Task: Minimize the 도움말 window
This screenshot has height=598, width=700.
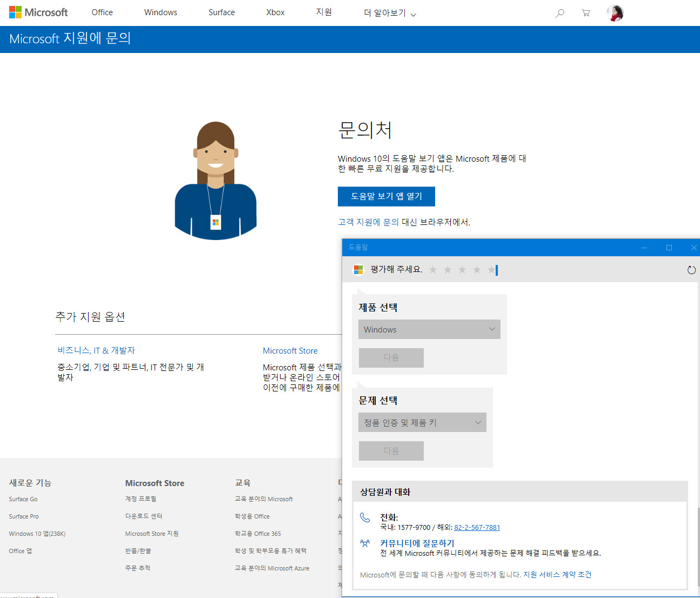Action: coord(644,248)
